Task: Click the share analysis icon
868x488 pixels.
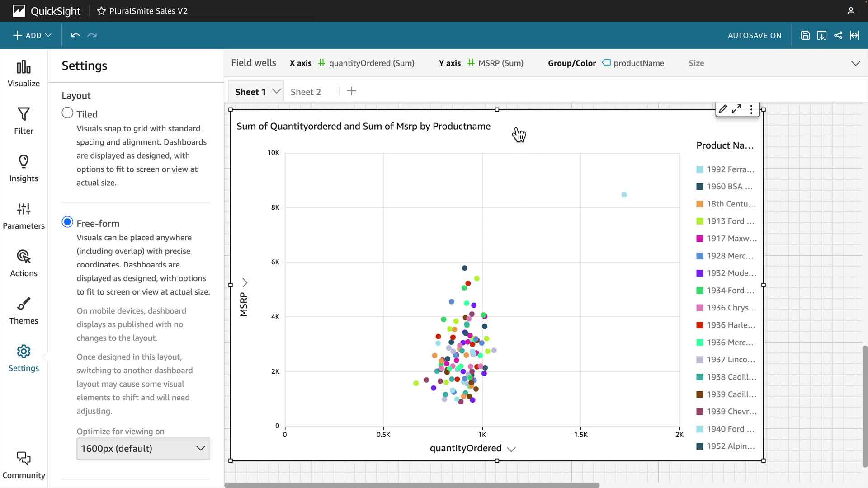Action: click(838, 35)
